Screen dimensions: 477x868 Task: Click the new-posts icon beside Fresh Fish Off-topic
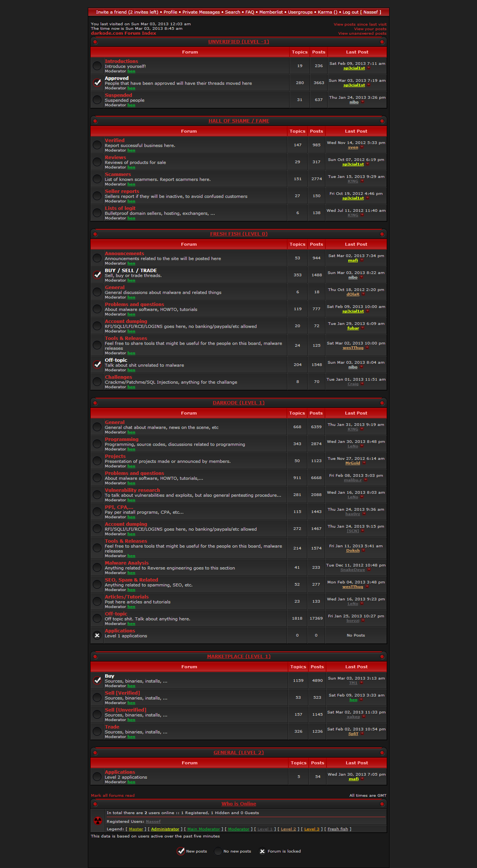(97, 364)
